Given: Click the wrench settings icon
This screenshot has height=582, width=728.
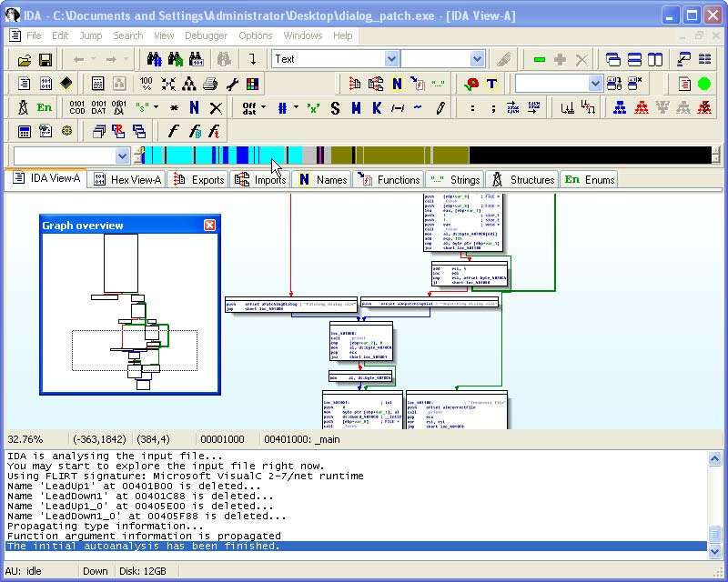Looking at the screenshot, I should tap(232, 84).
